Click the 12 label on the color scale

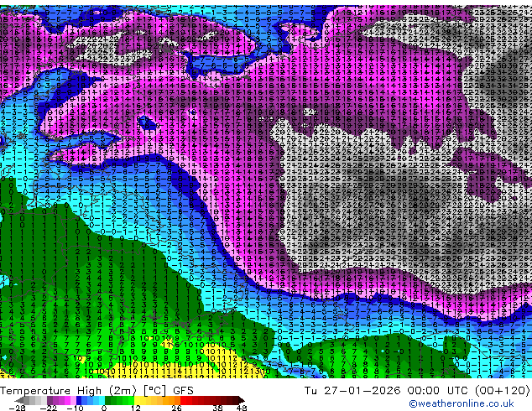click(x=136, y=408)
